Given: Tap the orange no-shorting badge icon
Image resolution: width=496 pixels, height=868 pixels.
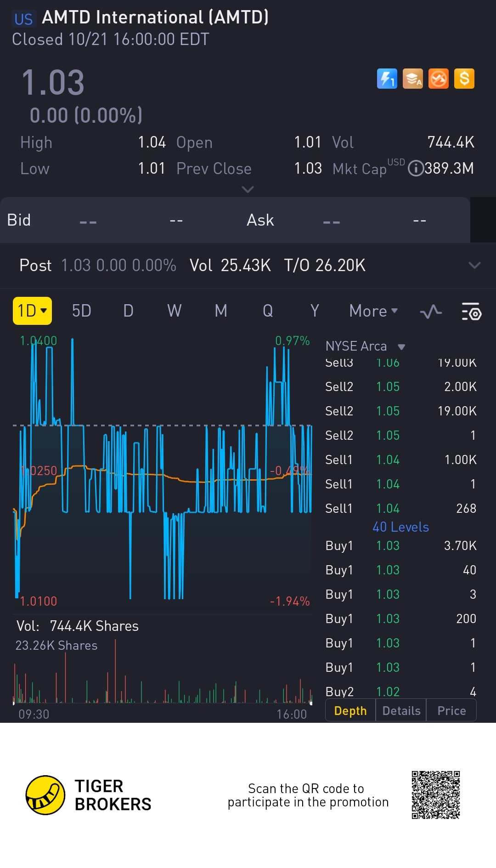Looking at the screenshot, I should (x=438, y=79).
